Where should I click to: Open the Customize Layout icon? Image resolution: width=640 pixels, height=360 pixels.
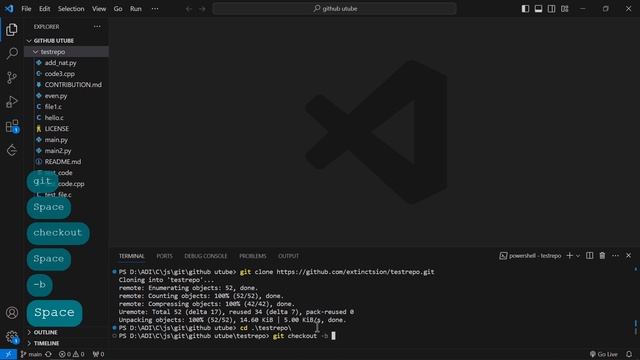click(564, 9)
